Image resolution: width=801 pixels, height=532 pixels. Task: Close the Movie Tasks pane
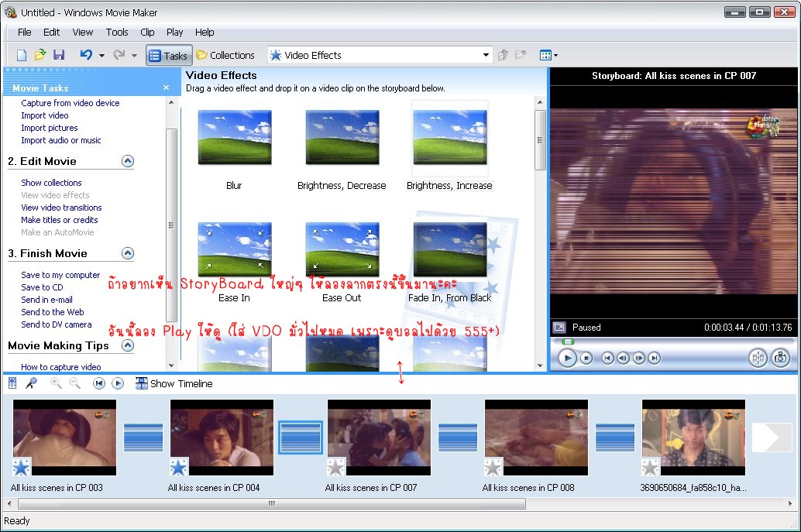coord(166,88)
